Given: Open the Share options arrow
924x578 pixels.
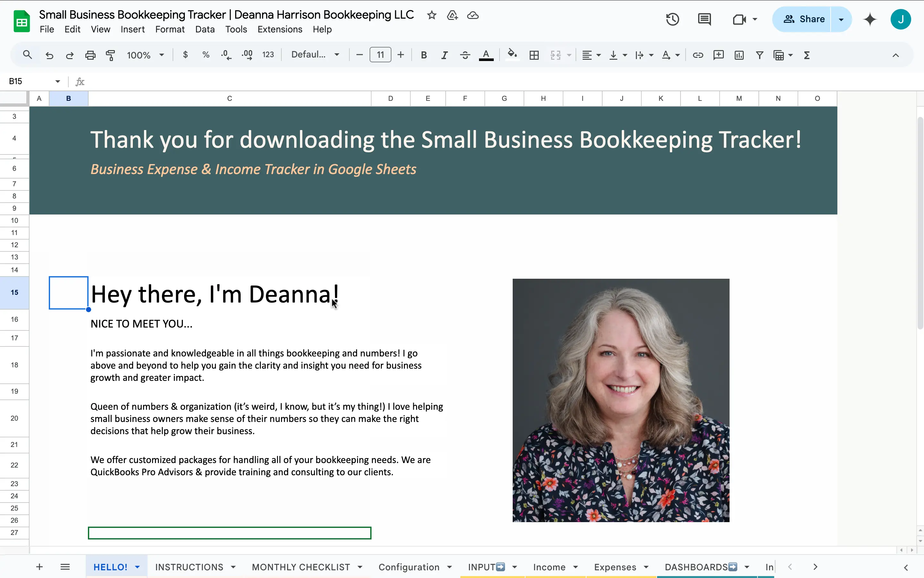Looking at the screenshot, I should pos(841,19).
